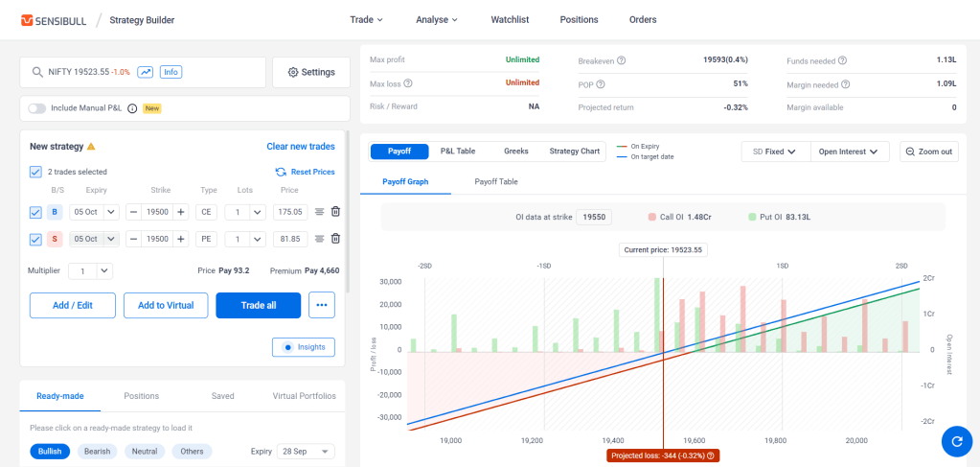Screen dimensions: 980x467
Task: Expand the Open Interest dropdown
Action: tap(850, 152)
